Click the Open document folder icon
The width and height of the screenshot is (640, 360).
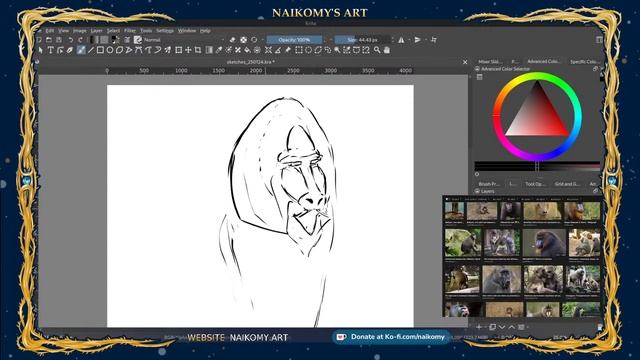pyautogui.click(x=49, y=40)
